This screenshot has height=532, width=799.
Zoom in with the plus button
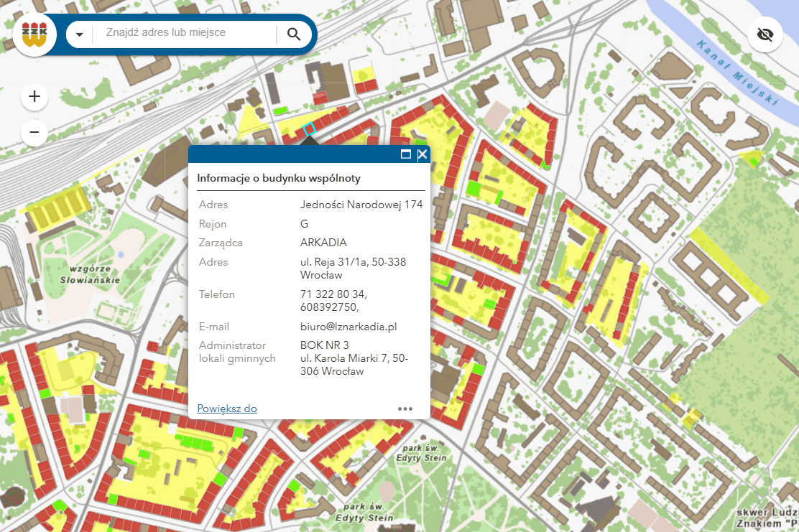34,97
